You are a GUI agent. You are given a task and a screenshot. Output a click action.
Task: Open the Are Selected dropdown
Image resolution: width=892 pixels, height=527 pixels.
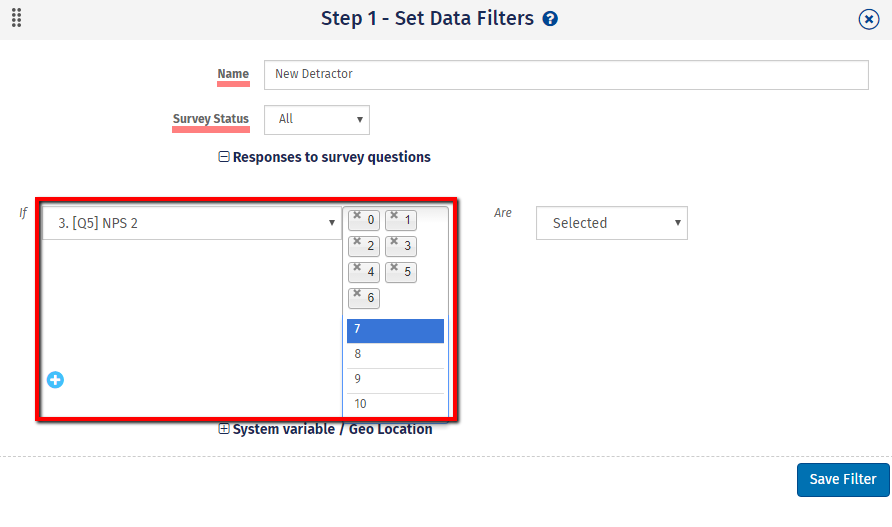pyautogui.click(x=611, y=223)
